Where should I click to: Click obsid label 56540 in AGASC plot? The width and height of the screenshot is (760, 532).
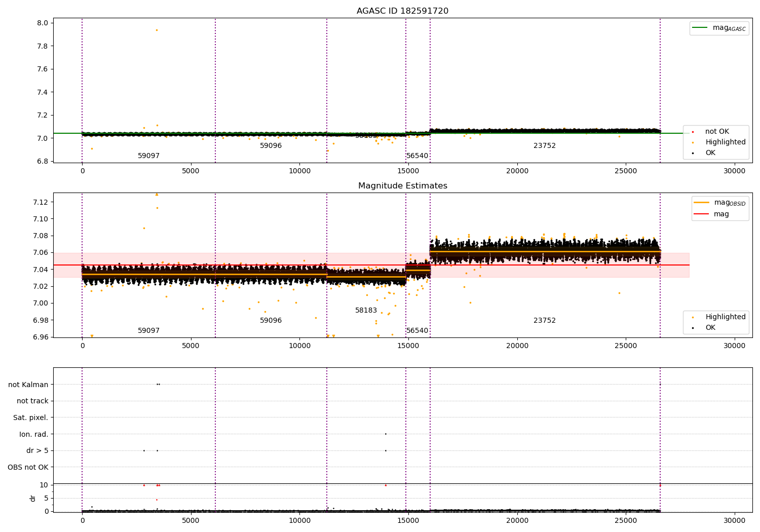click(417, 156)
